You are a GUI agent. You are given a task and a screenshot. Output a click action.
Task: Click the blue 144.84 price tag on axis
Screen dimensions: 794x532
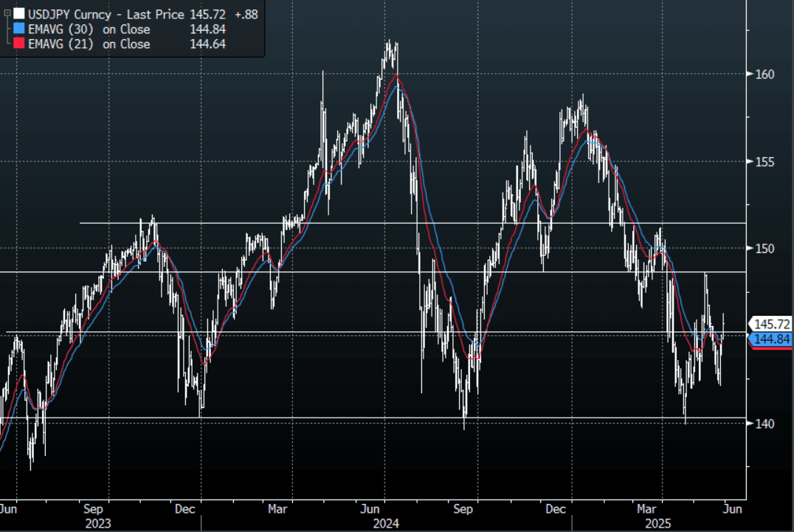772,339
